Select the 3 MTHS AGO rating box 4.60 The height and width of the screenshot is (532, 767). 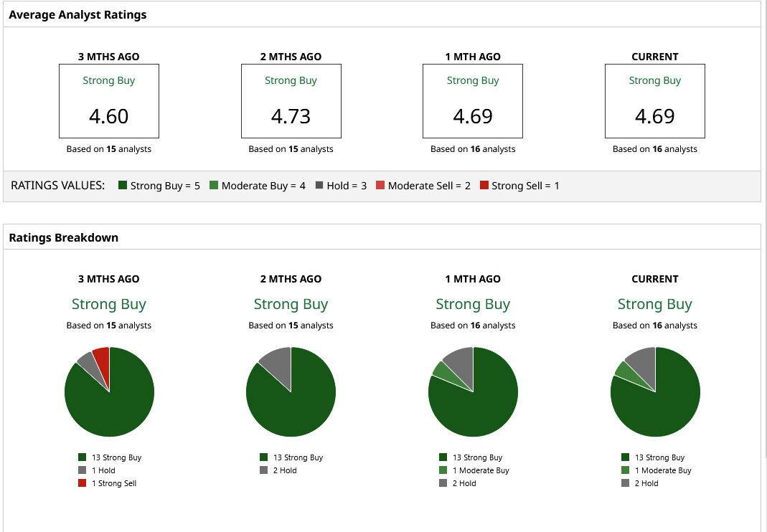coord(109,101)
